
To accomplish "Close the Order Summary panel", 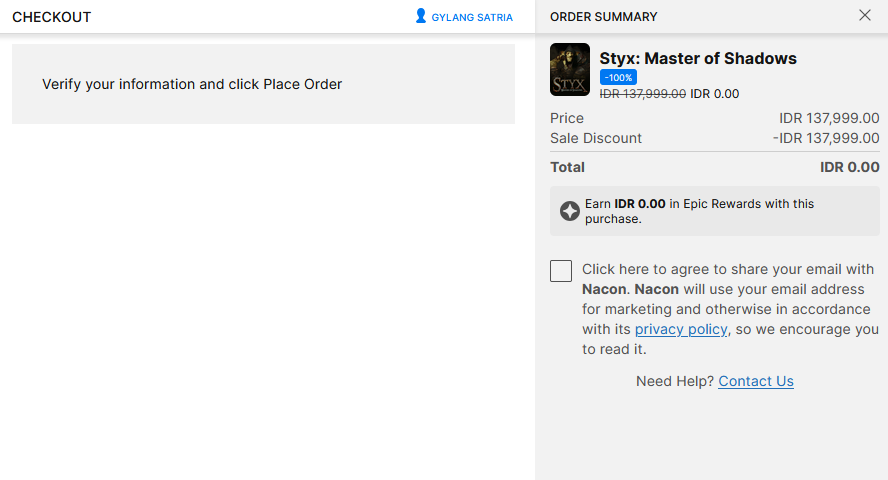I will [x=865, y=15].
